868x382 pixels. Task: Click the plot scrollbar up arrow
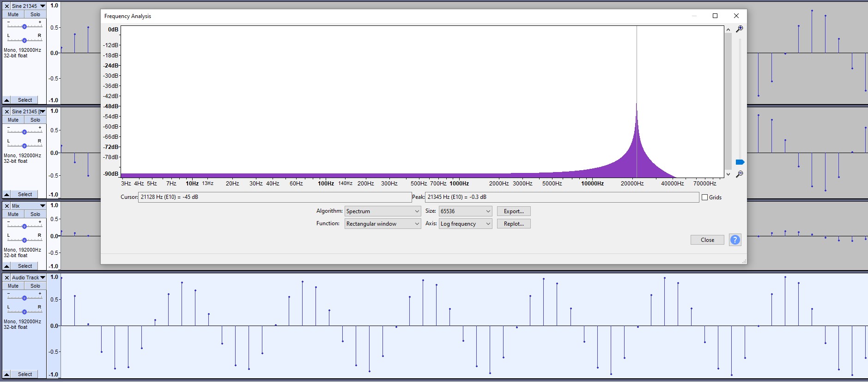728,30
